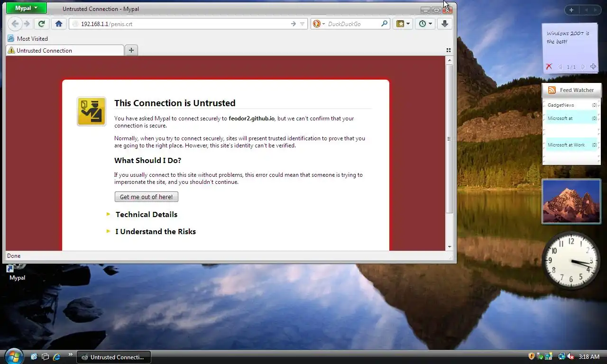The height and width of the screenshot is (364, 607).
Task: Open the Downloads arrow button
Action: pos(444,24)
